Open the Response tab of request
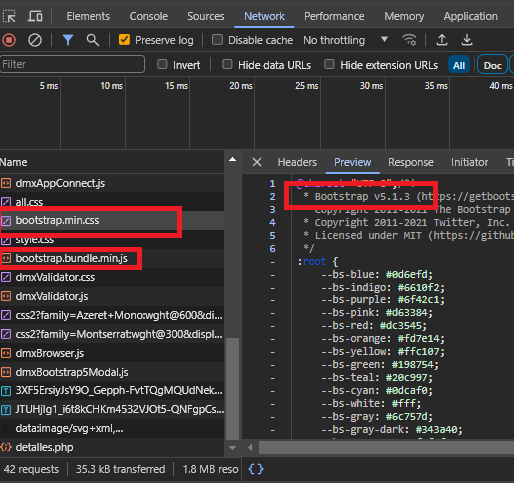Viewport: 514px width, 483px height. pyautogui.click(x=411, y=162)
